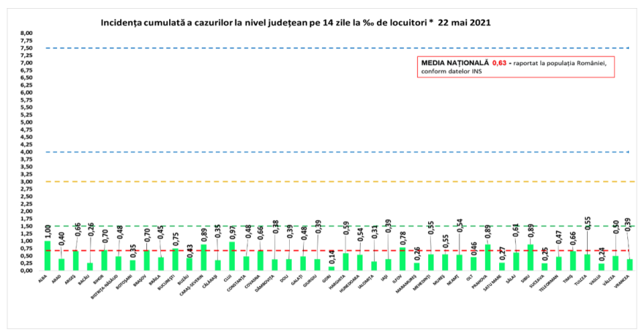Screen dimensions: 644x335
Task: Select the CLUJ bar in the chart
Action: (232, 257)
